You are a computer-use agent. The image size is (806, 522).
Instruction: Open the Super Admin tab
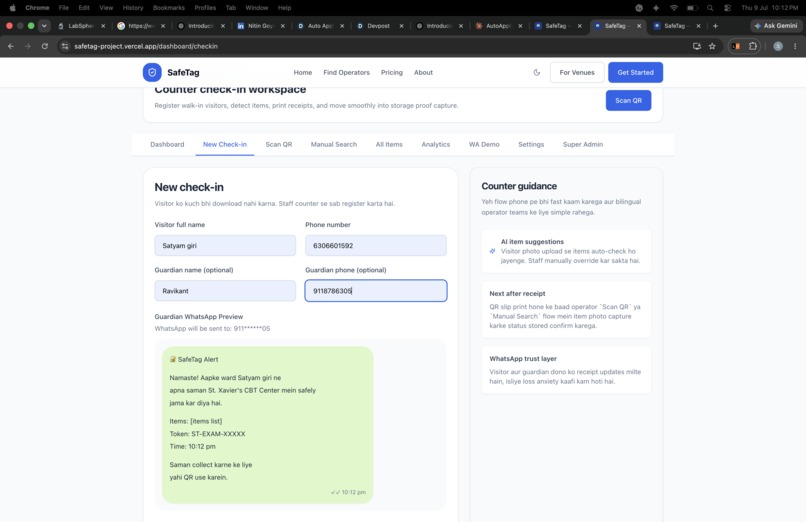click(x=583, y=144)
